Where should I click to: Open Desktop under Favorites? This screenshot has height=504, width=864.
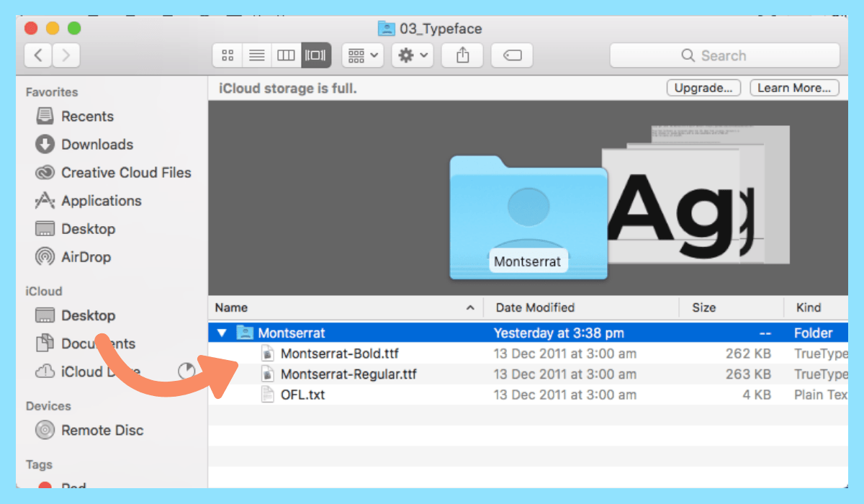point(75,228)
